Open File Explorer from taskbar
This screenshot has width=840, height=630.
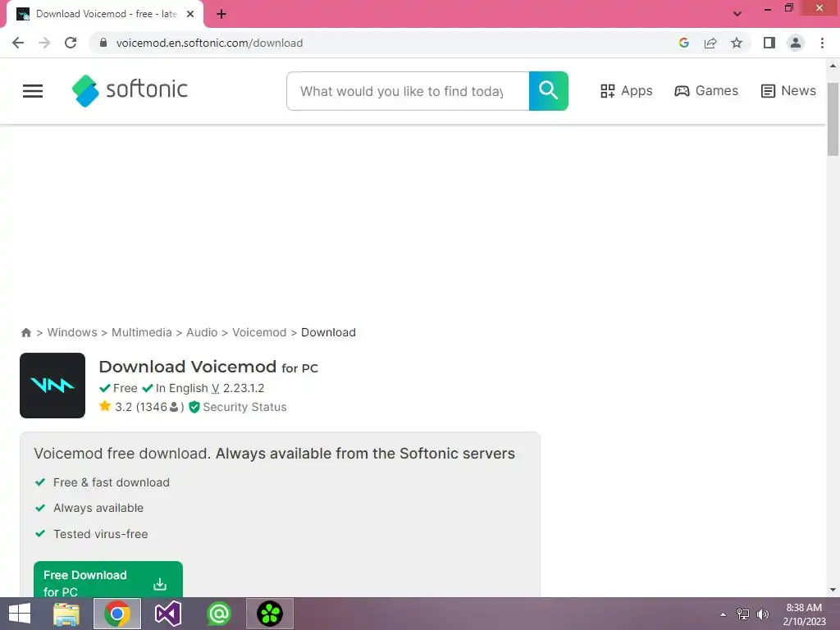tap(66, 614)
